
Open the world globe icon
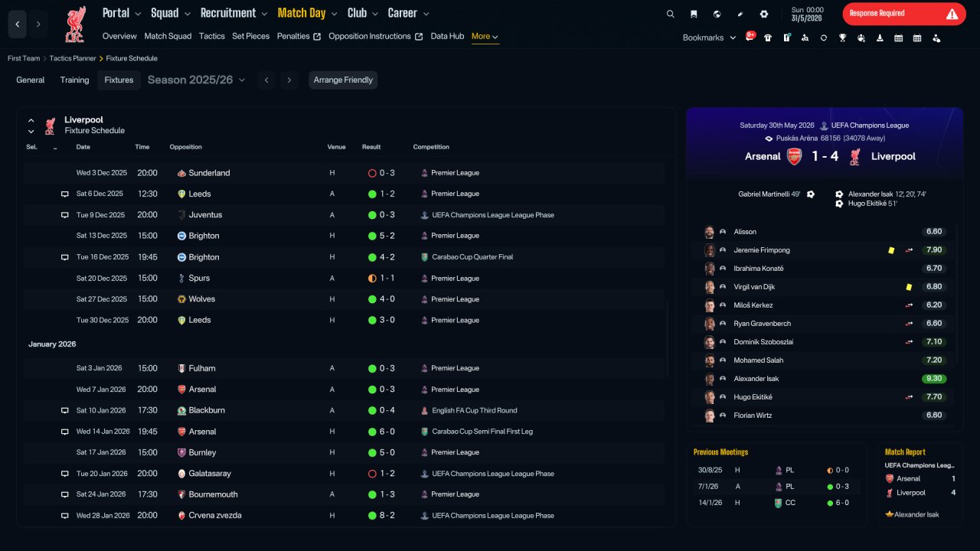click(x=717, y=14)
